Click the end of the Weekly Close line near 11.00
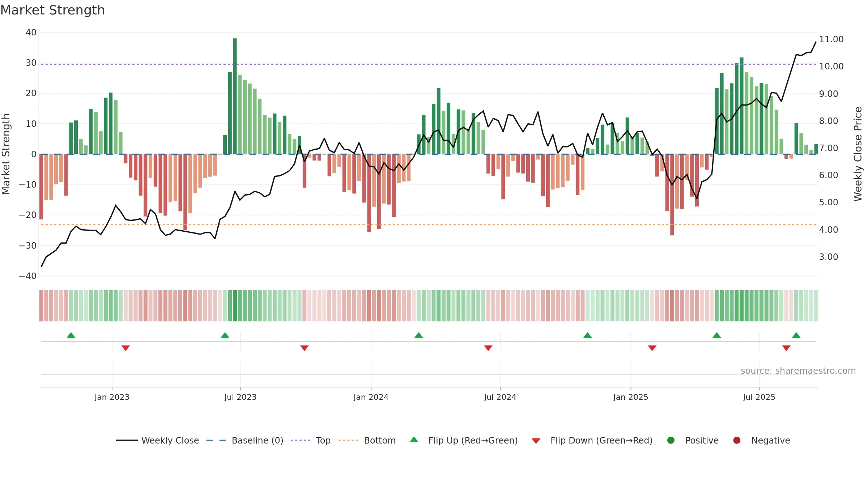Viewport: 868px width, 488px height. click(816, 42)
